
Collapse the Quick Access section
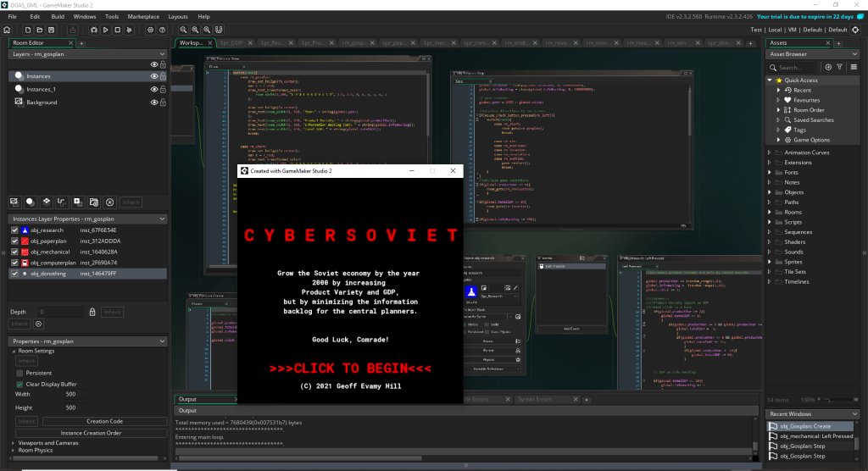click(x=770, y=80)
